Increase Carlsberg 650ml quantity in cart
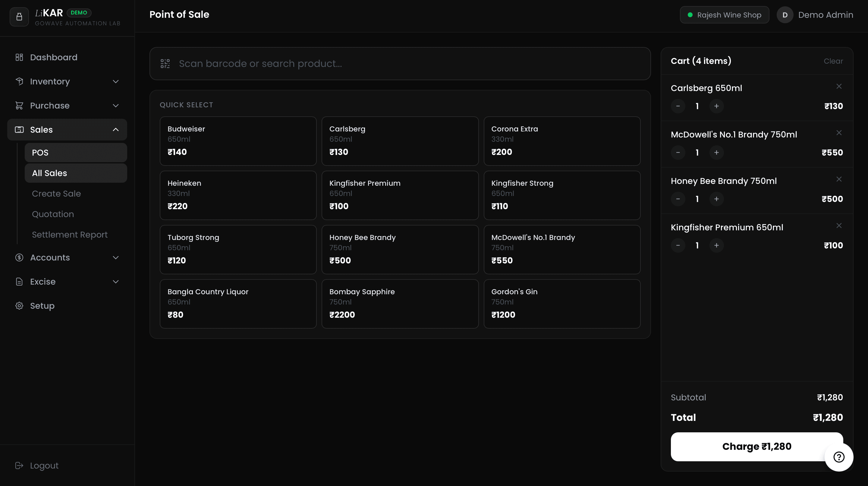Screen dimensions: 868x486 click(x=716, y=106)
